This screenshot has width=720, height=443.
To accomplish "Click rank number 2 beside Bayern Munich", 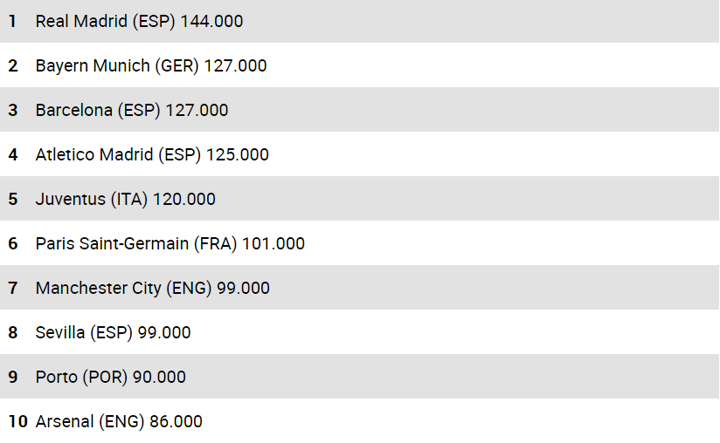I will pos(13,66).
